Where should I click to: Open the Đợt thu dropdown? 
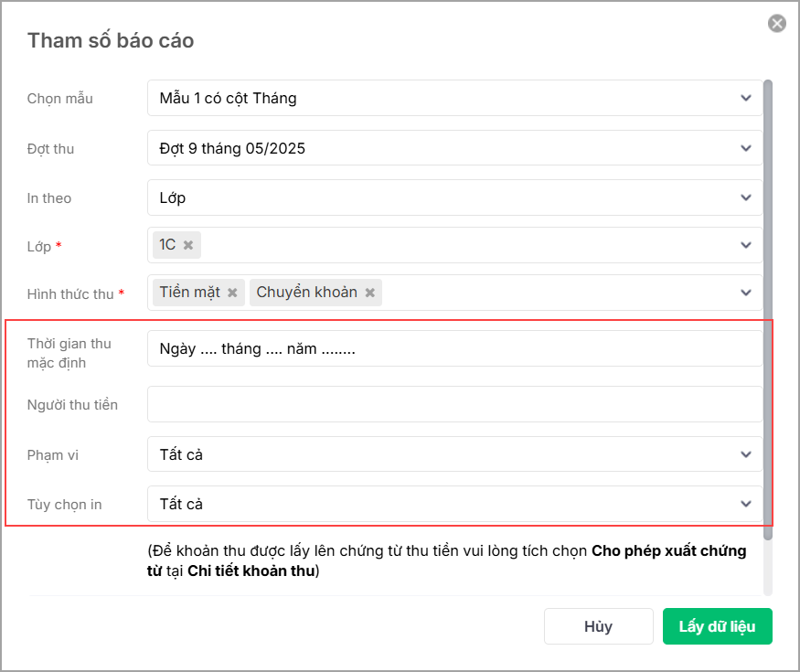[746, 147]
